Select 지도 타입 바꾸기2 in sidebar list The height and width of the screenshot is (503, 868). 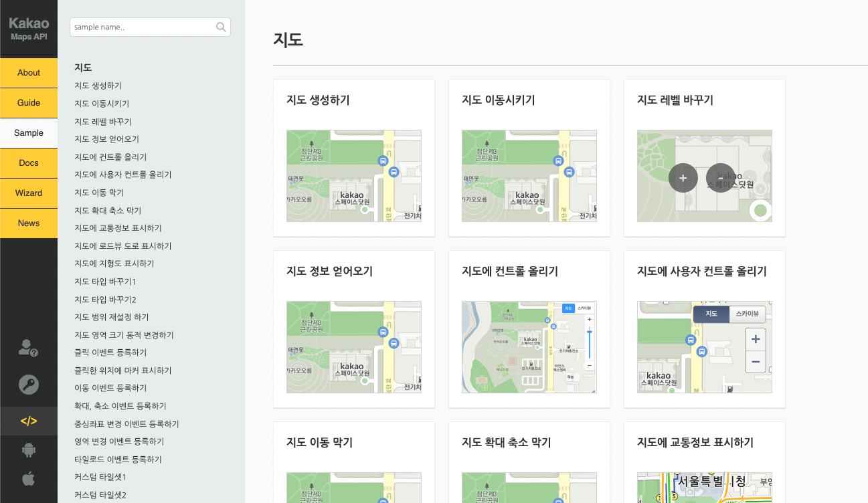[105, 300]
